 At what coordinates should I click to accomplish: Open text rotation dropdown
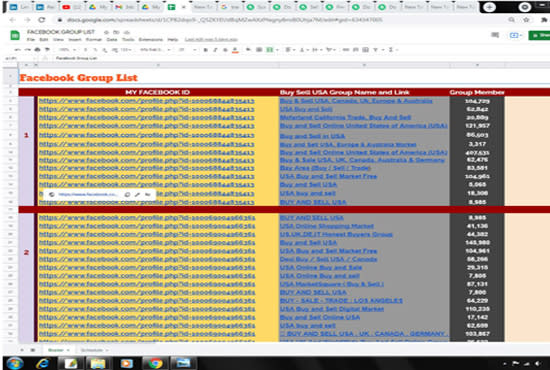330,50
